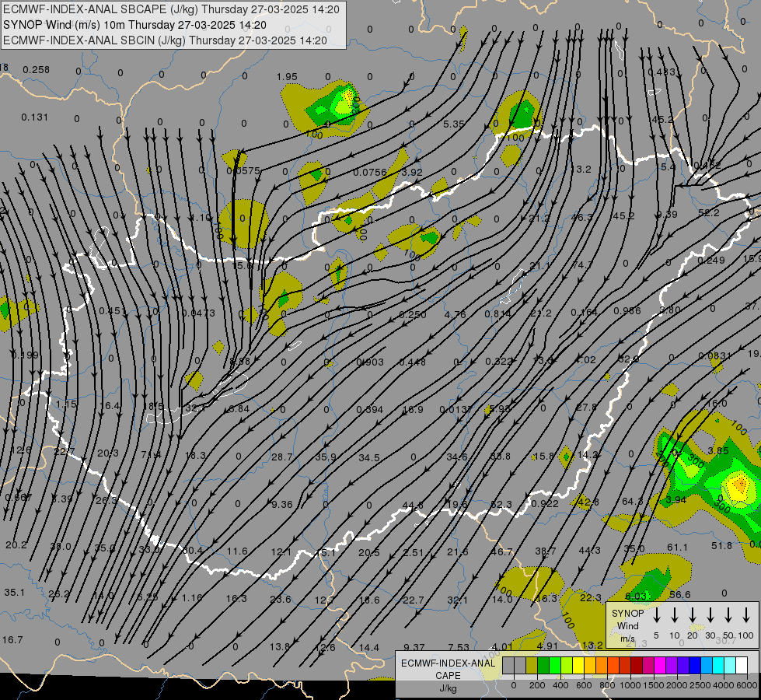Click the 100 m/s wind arrow in legend
Screen dimensions: 761x700
pos(746,615)
